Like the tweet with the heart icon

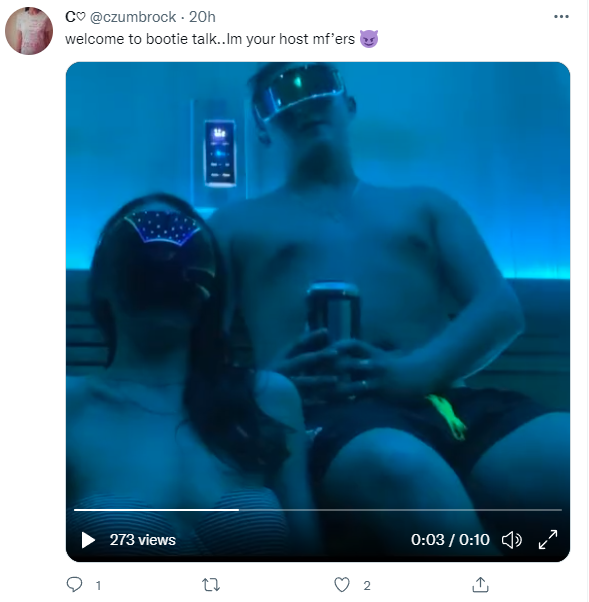pyautogui.click(x=342, y=585)
